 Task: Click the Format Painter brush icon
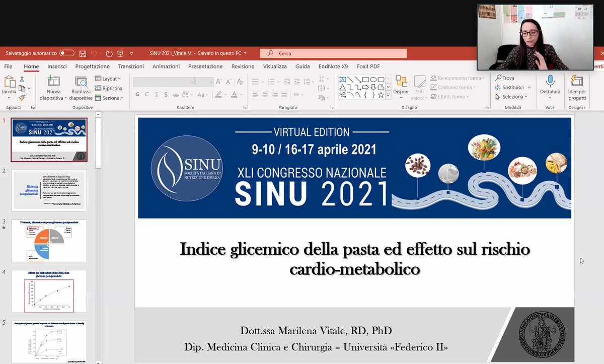click(x=22, y=97)
